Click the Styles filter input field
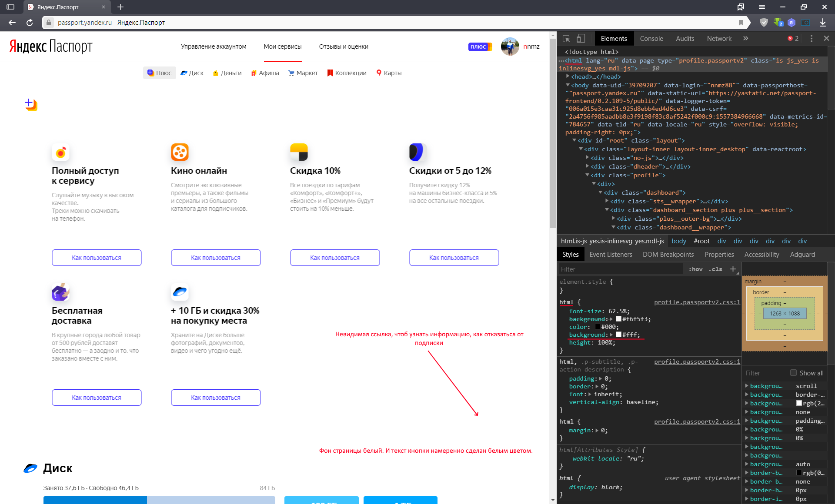Viewport: 835px width, 504px height. click(x=621, y=269)
